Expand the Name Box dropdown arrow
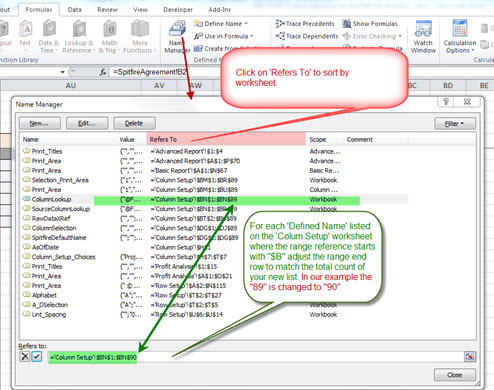The height and width of the screenshot is (390, 494). (62, 72)
